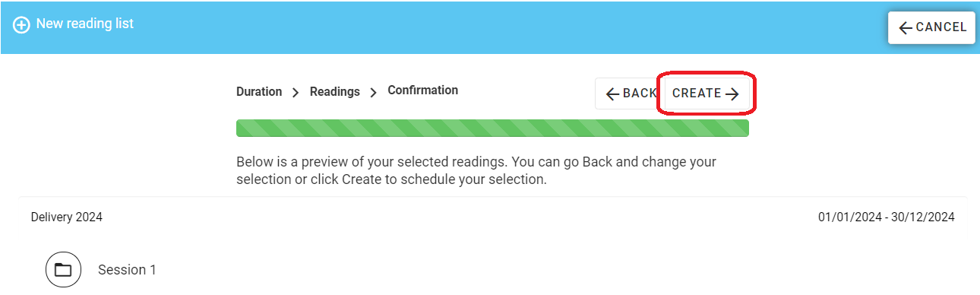Select the Confirmation step label
This screenshot has width=980, height=295.
pyautogui.click(x=423, y=90)
